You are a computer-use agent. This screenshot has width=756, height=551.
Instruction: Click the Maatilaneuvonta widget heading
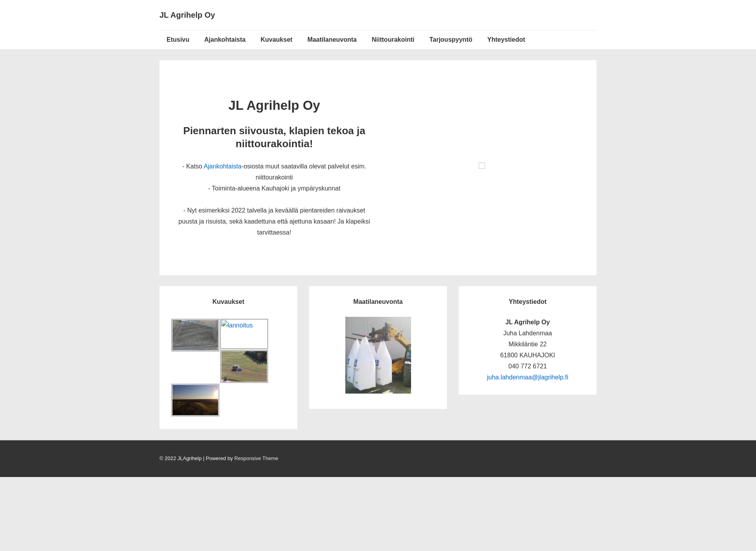(378, 302)
